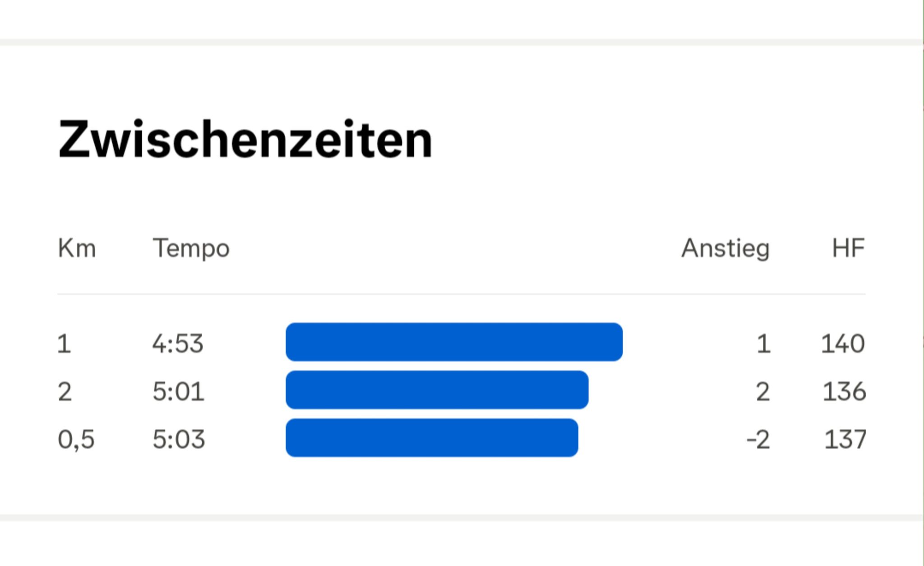
Task: Click the 0,5 split in Km column
Action: point(76,440)
